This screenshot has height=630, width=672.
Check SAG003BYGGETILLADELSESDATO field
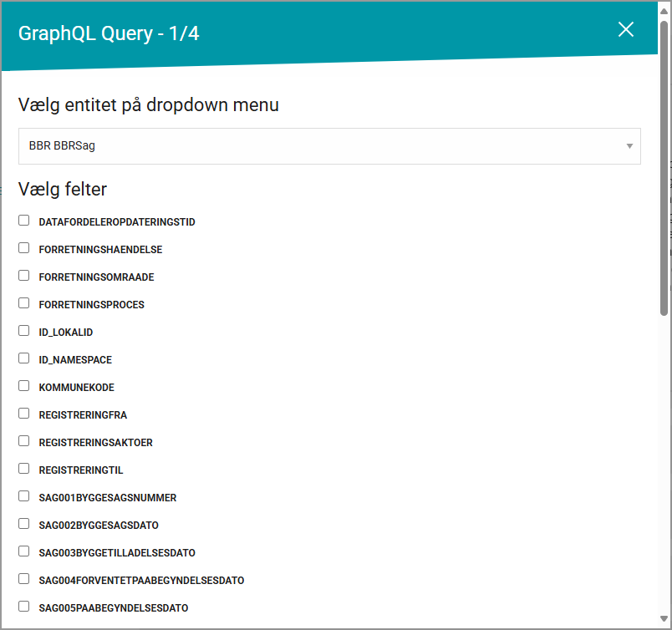(24, 551)
